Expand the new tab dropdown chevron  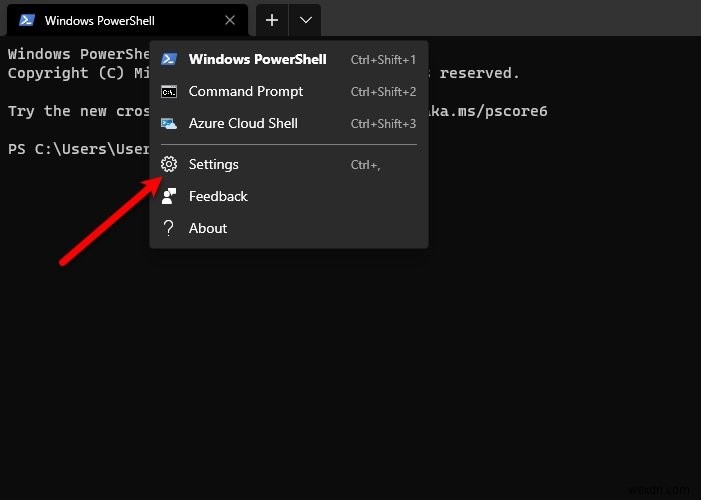[x=305, y=20]
